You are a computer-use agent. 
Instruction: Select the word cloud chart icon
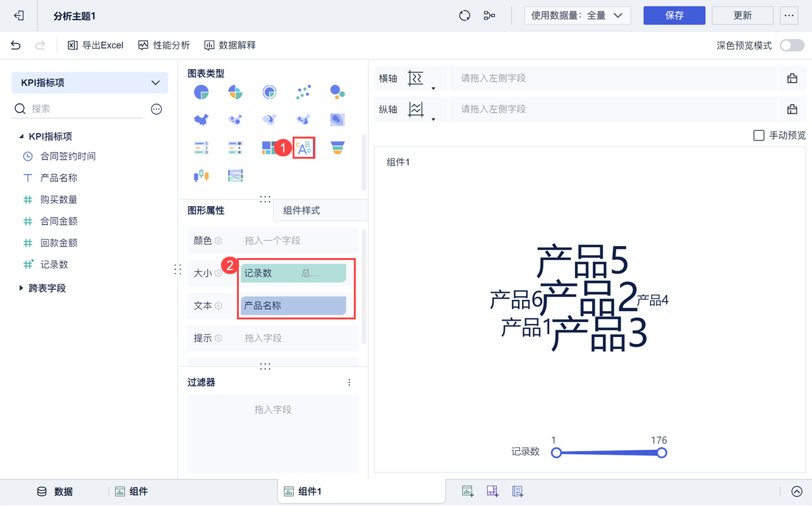click(304, 148)
